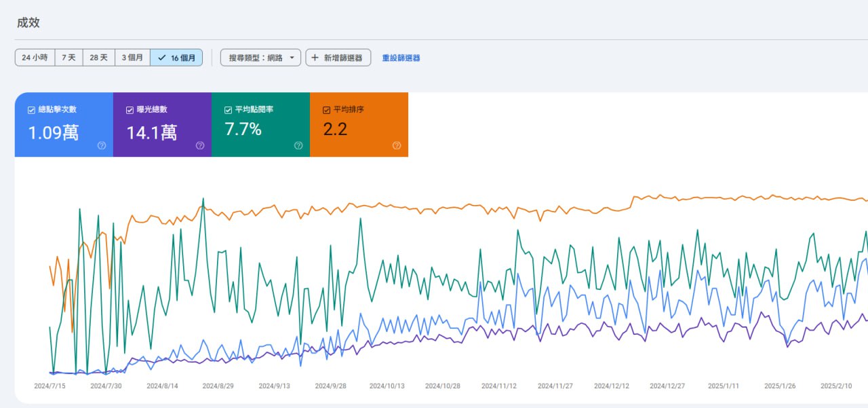
Task: Click help icon on 平均點閱率 card
Action: [298, 145]
